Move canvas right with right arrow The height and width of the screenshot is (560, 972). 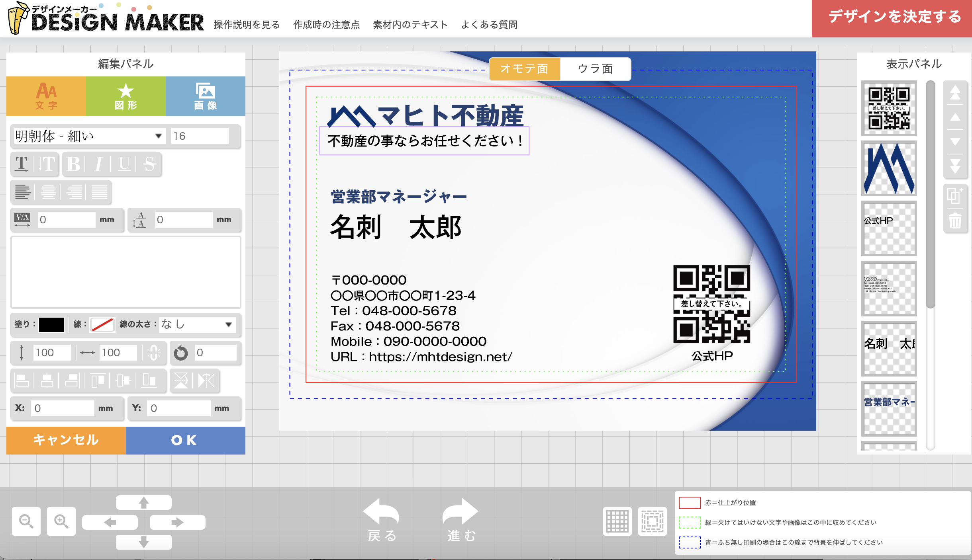coord(178,522)
